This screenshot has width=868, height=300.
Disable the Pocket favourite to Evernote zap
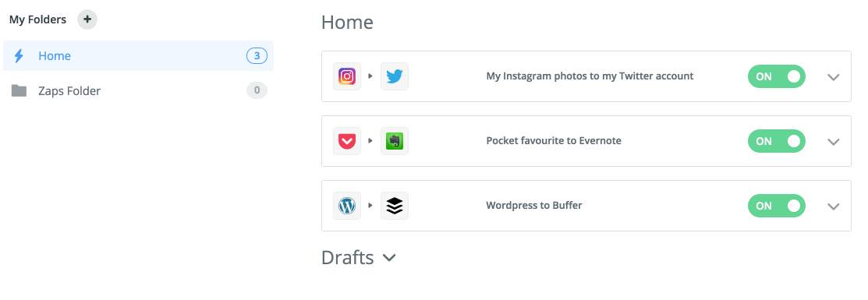pyautogui.click(x=777, y=141)
